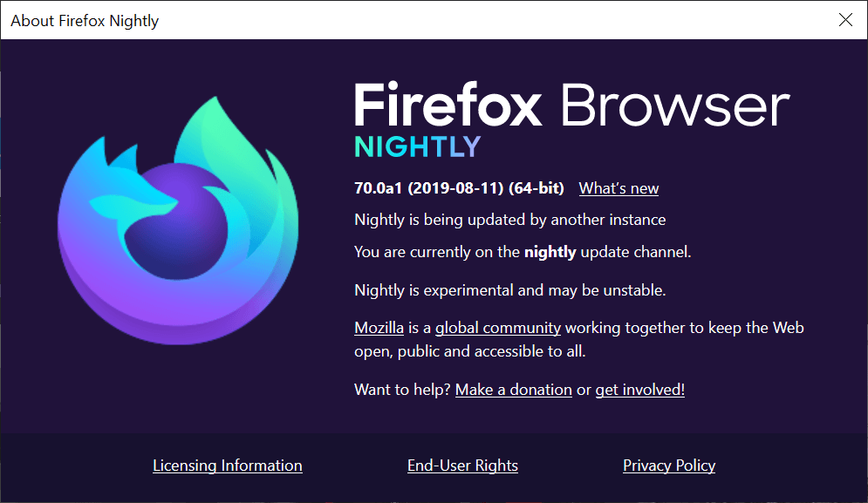The height and width of the screenshot is (503, 868).
Task: Click the version number 70.0a1 text
Action: point(379,188)
